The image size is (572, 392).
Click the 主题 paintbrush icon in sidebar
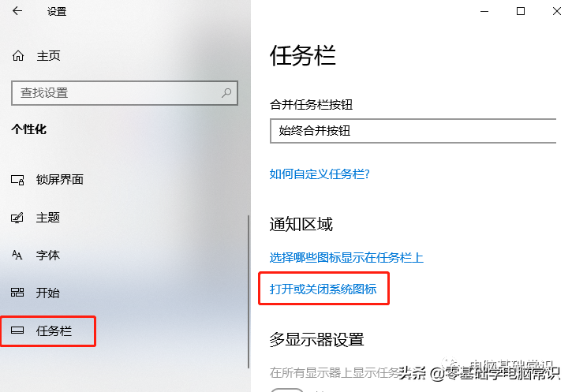pos(17,218)
